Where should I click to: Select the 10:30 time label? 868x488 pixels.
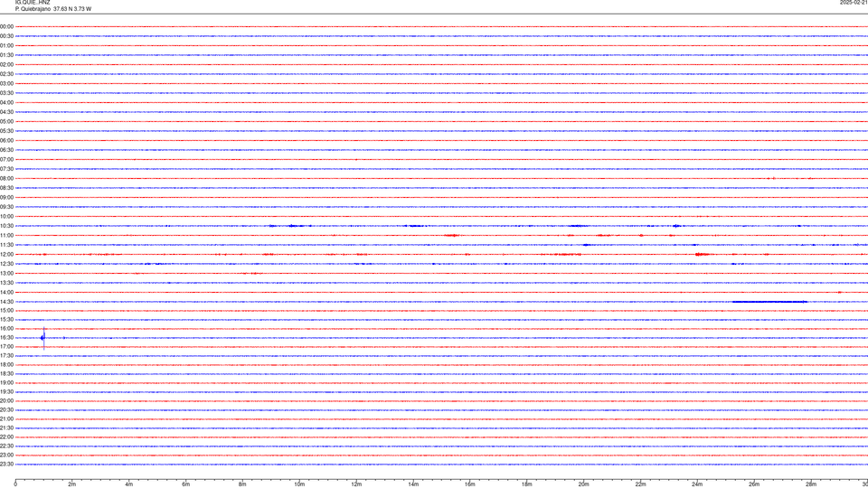6,226
